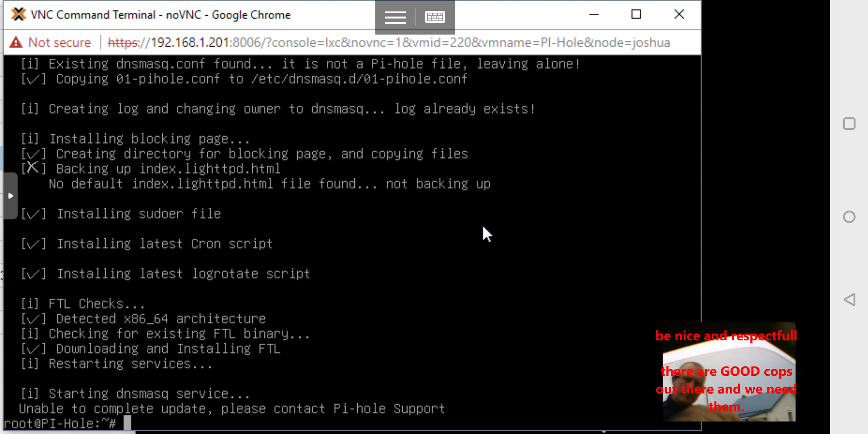Click the on-screen keyboard icon
The height and width of the screenshot is (434, 868).
[x=434, y=17]
